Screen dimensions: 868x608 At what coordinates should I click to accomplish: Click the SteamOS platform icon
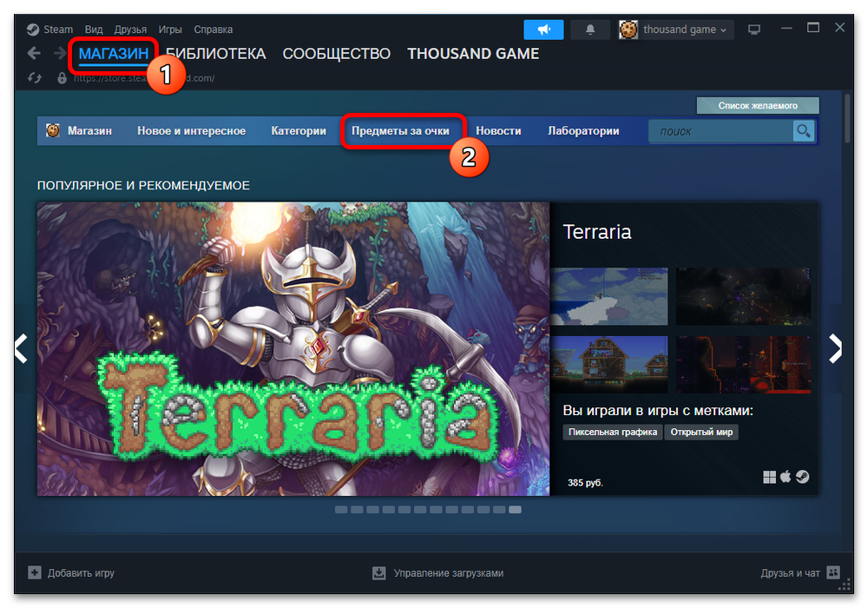click(x=803, y=476)
